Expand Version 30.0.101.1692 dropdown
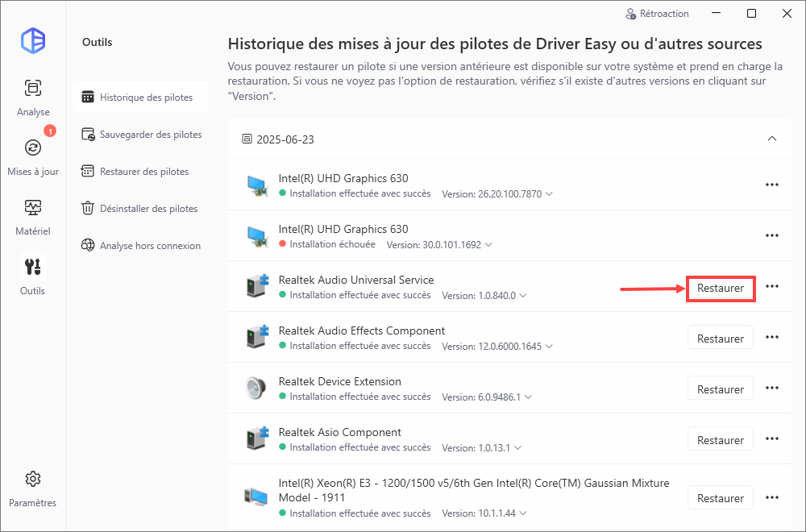806x532 pixels. pyautogui.click(x=488, y=245)
